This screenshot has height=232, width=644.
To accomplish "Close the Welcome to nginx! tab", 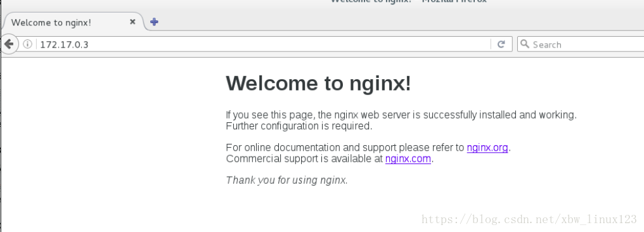I will pyautogui.click(x=132, y=22).
